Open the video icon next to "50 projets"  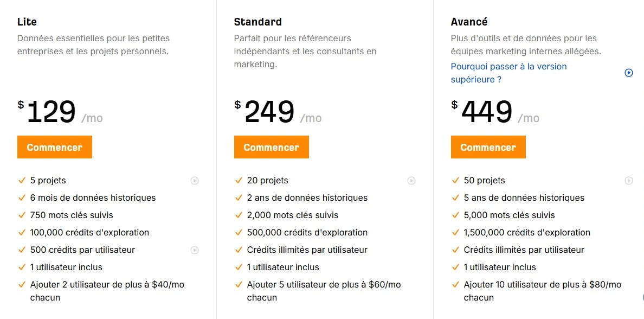(x=628, y=181)
